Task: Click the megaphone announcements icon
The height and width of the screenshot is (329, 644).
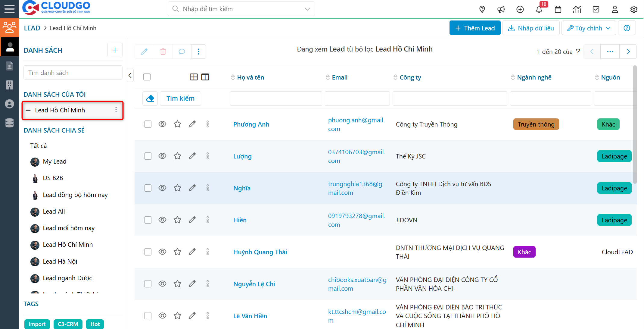Action: pos(501,9)
